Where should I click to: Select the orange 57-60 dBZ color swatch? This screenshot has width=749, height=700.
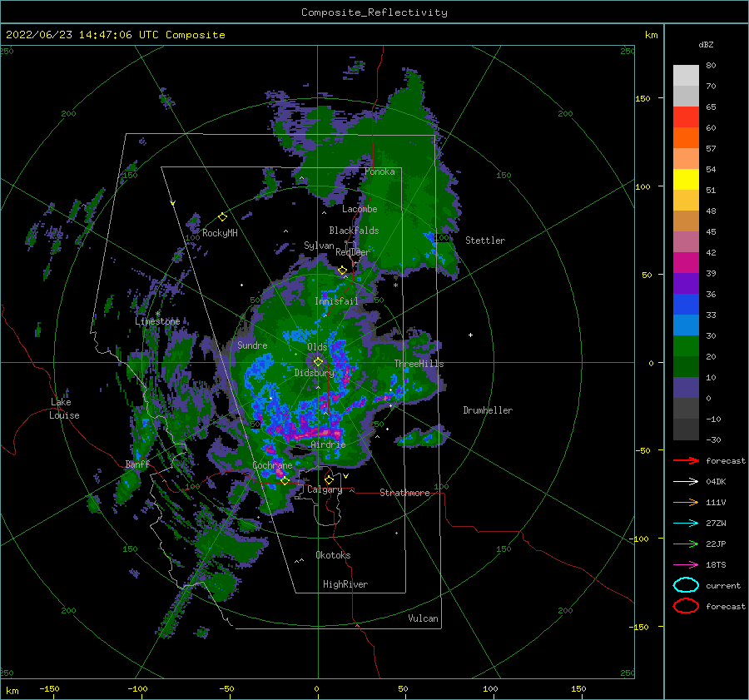pyautogui.click(x=686, y=138)
